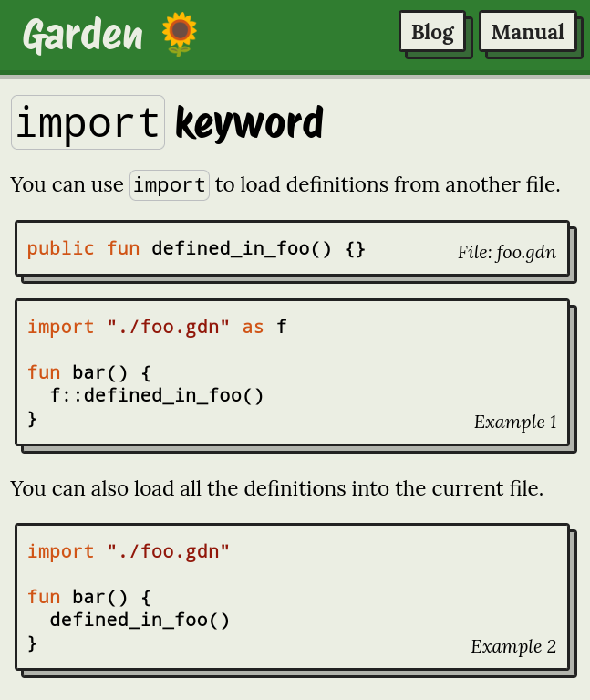
Task: Click the fun bar() line in Example 1
Action: tap(88, 372)
